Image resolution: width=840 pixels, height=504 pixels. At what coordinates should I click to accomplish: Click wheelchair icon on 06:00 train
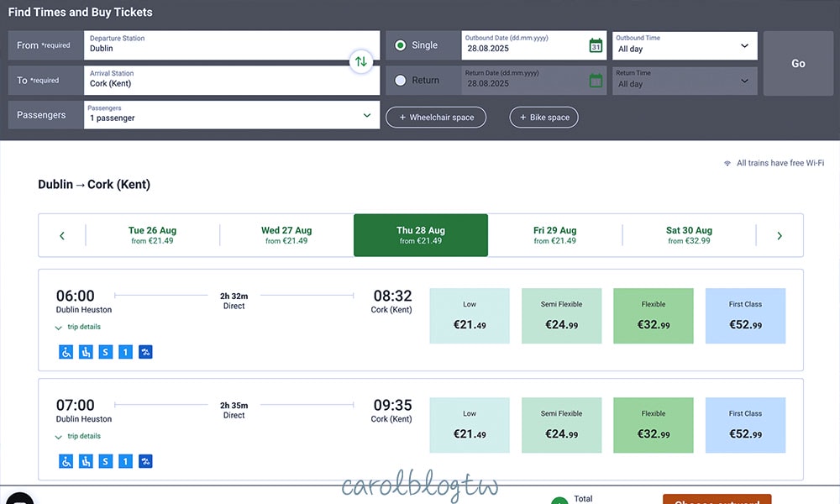66,352
